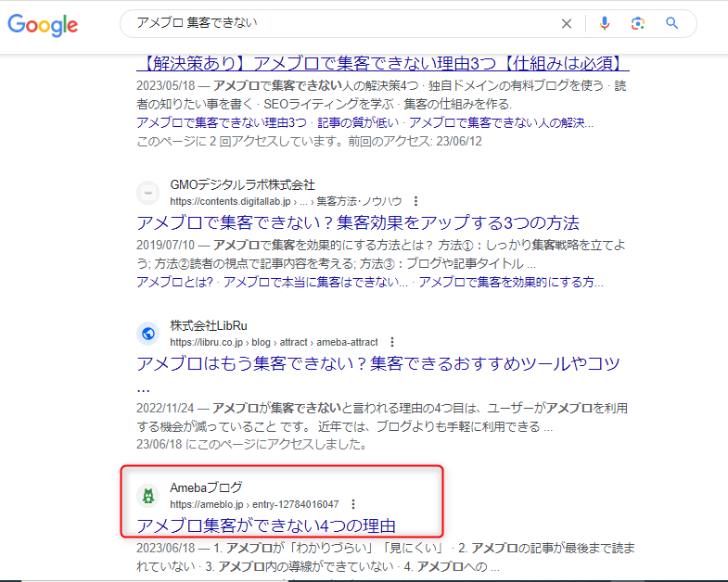Open アメブロ集客ができない4つの理由 result

(266, 525)
